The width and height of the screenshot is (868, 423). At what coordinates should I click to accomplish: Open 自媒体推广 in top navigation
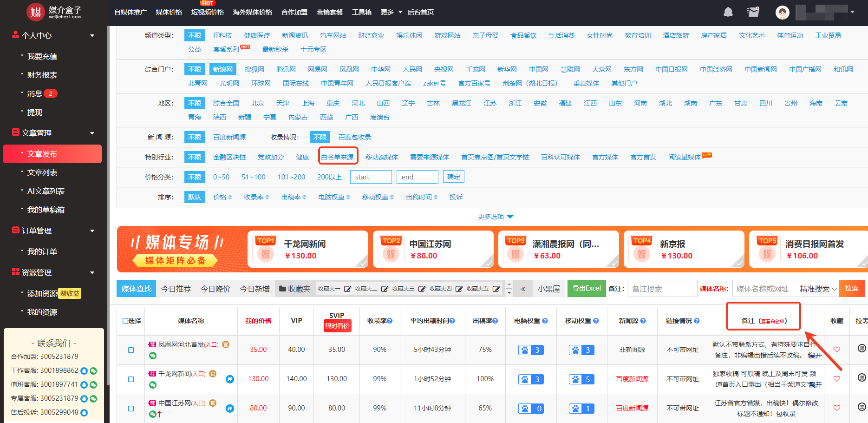pos(131,12)
